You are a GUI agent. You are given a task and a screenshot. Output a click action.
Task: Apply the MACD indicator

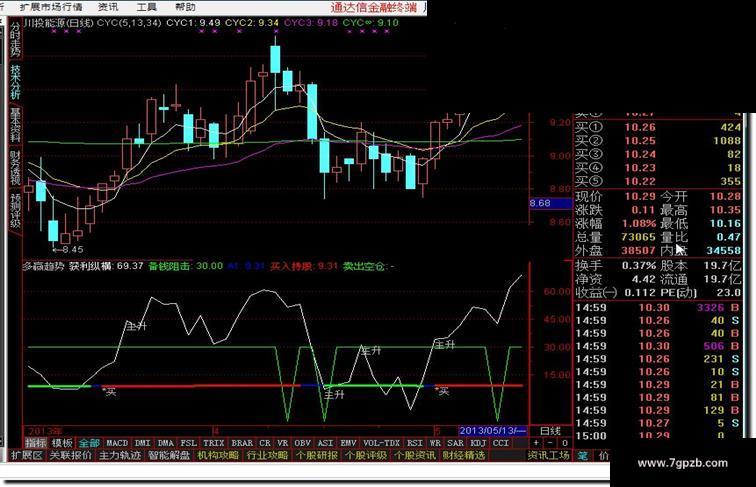(117, 443)
